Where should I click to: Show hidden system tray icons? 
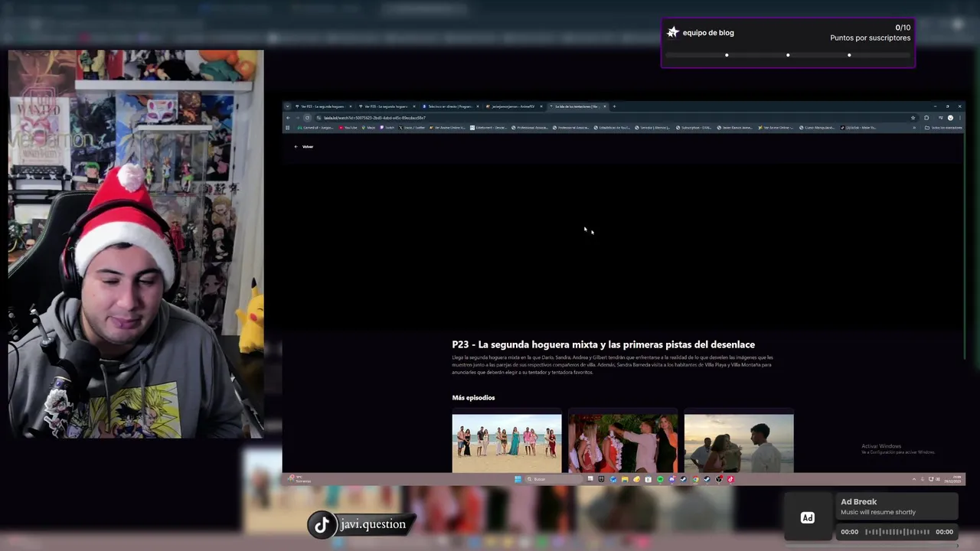tap(914, 479)
